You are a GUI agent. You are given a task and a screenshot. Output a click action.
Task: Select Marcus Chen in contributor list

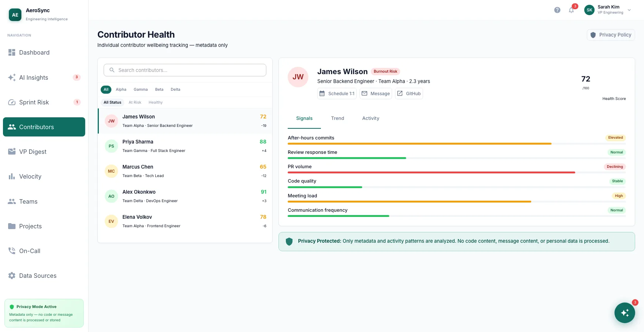[x=185, y=171]
